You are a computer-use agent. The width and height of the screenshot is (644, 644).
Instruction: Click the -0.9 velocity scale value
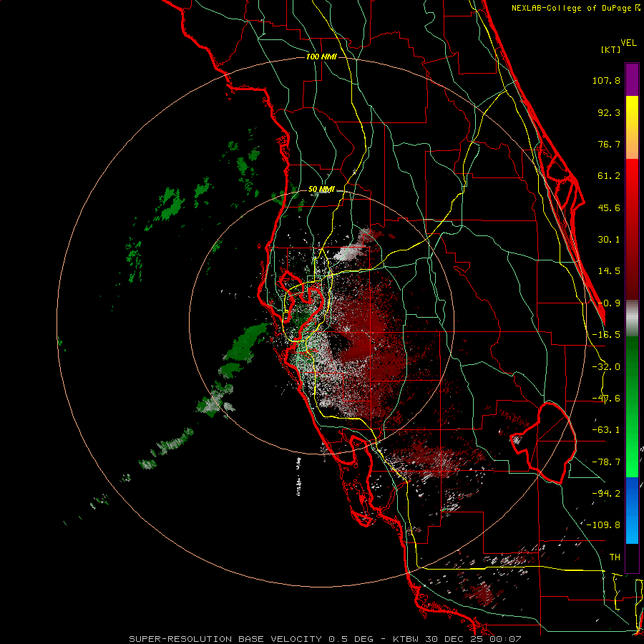(609, 303)
